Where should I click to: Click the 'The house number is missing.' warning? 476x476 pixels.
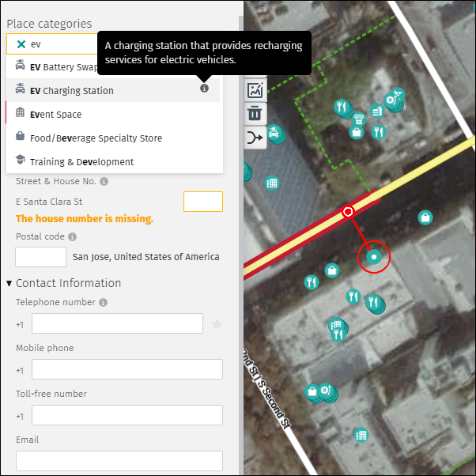click(x=85, y=219)
